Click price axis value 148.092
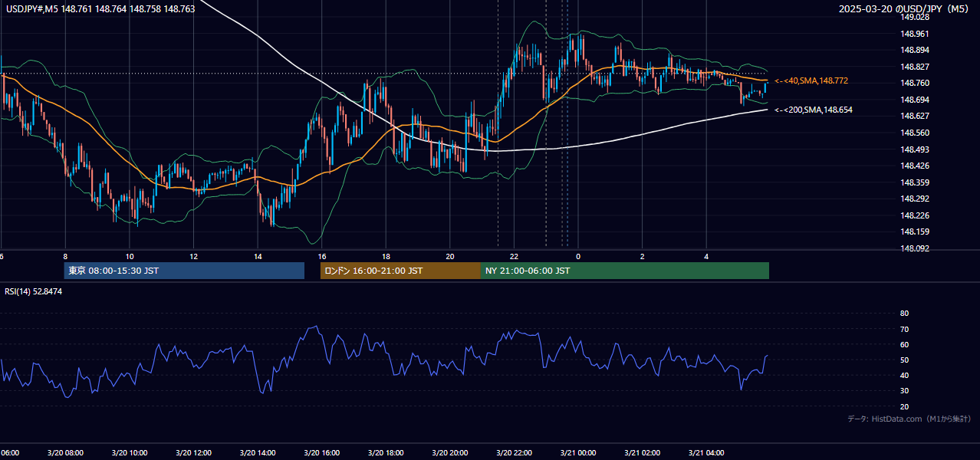Viewport: 980px width, 460px height. (x=914, y=248)
